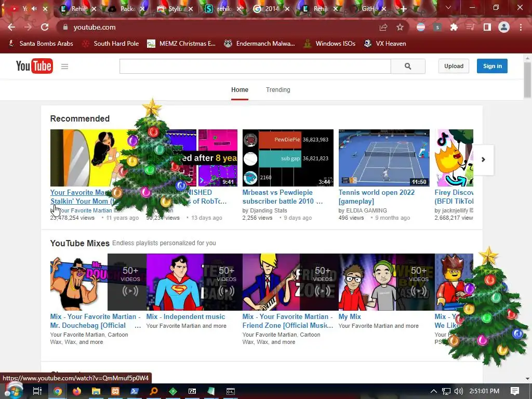Open the media control playlist icon
The width and height of the screenshot is (532, 399).
click(x=470, y=27)
